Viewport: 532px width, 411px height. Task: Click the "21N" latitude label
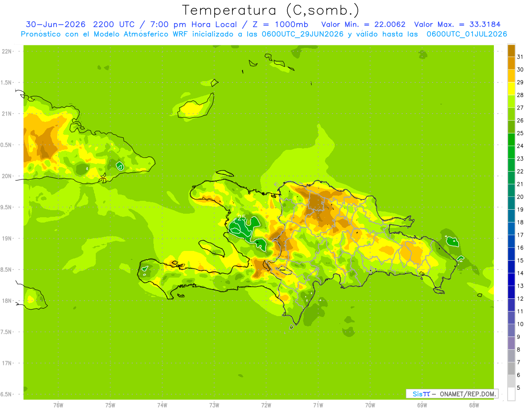(x=6, y=114)
